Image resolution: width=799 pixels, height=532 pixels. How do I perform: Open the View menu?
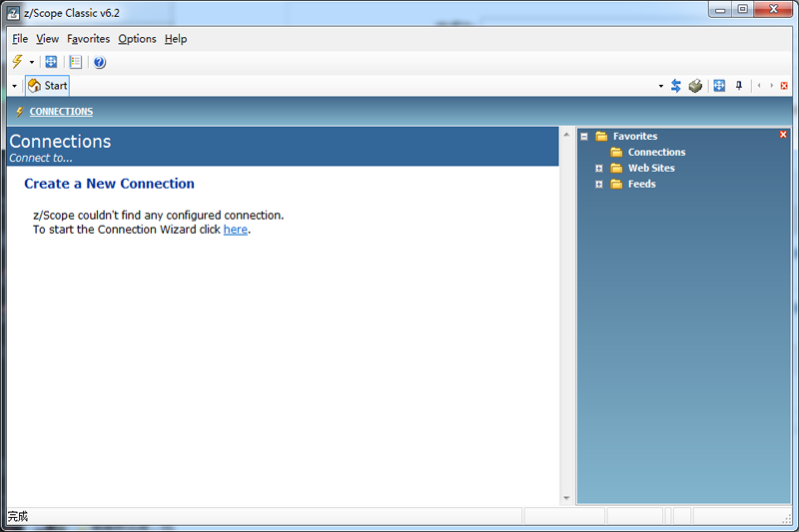click(47, 39)
